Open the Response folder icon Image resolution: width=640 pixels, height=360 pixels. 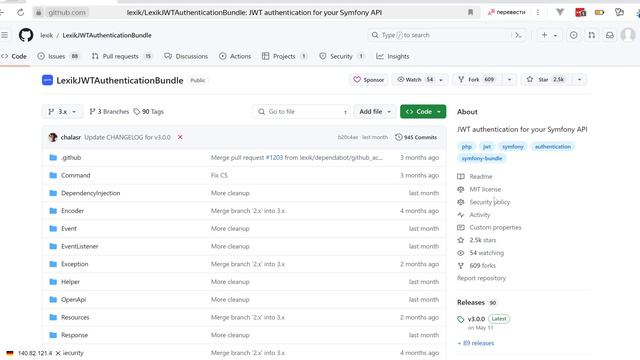tap(53, 335)
